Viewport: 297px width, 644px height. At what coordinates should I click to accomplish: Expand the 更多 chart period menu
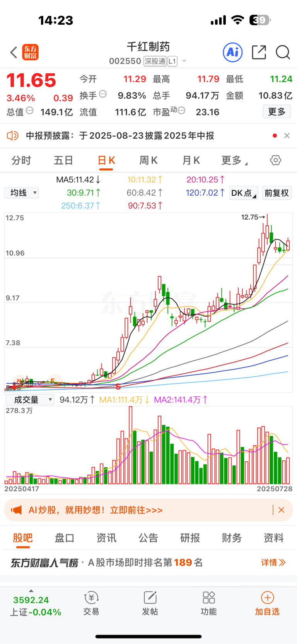click(x=235, y=160)
